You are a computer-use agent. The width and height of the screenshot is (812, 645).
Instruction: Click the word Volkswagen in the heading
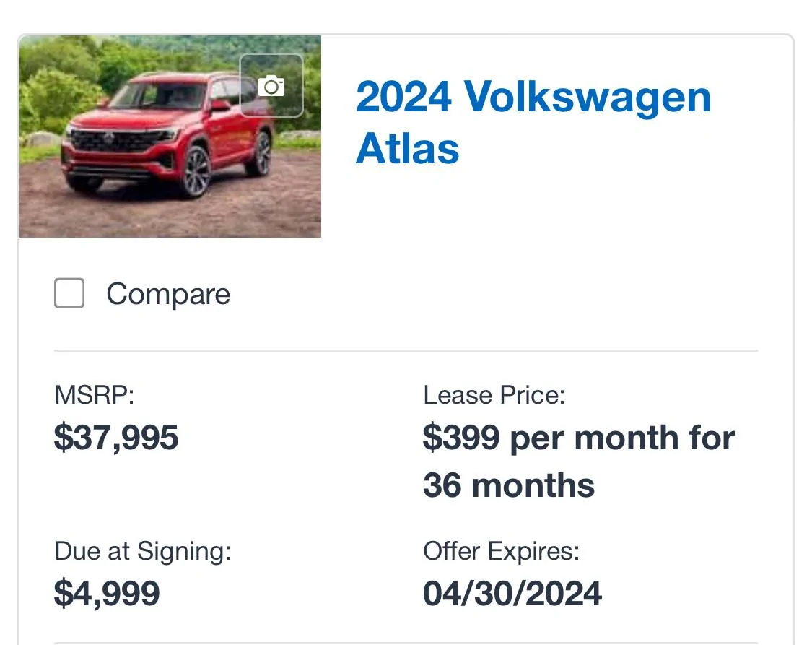588,99
